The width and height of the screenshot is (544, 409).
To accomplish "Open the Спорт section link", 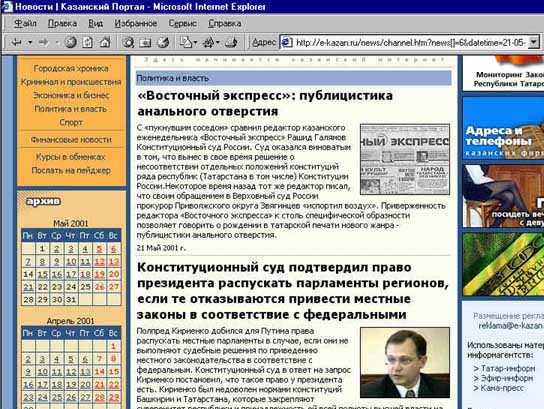I will pos(71,122).
